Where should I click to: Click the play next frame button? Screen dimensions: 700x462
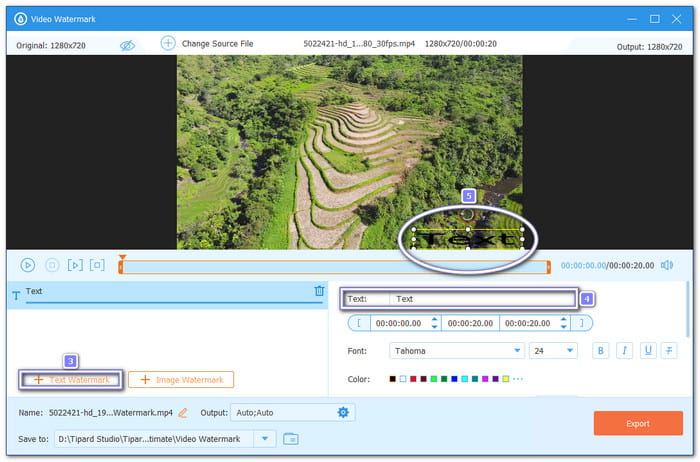pyautogui.click(x=74, y=265)
